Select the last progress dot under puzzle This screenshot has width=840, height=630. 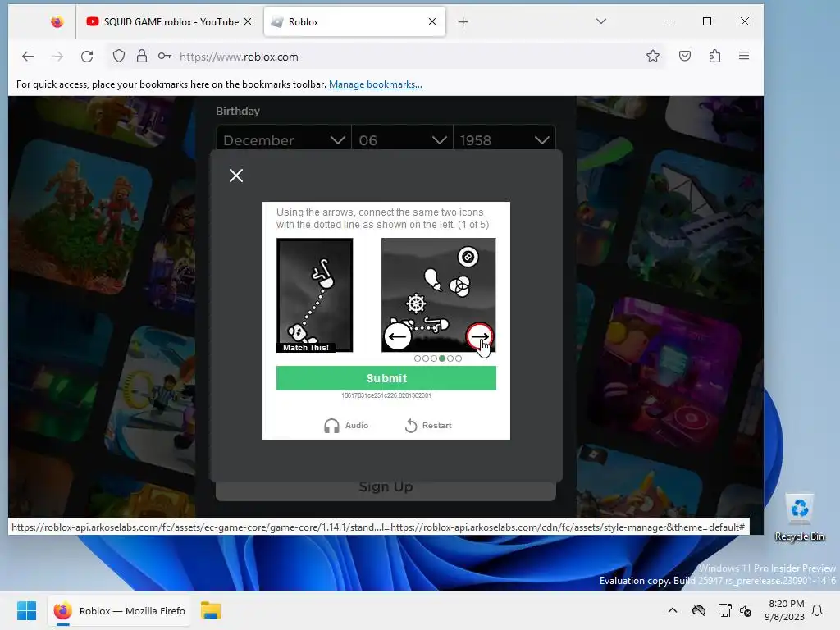pos(458,358)
